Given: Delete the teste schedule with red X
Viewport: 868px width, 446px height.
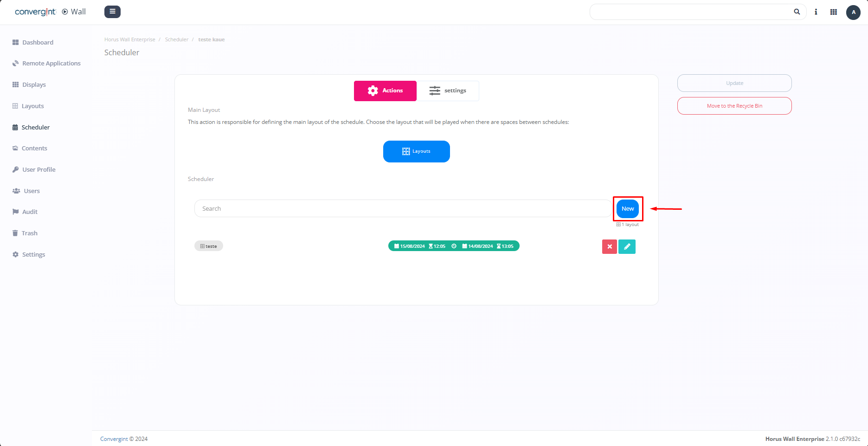Looking at the screenshot, I should (609, 246).
